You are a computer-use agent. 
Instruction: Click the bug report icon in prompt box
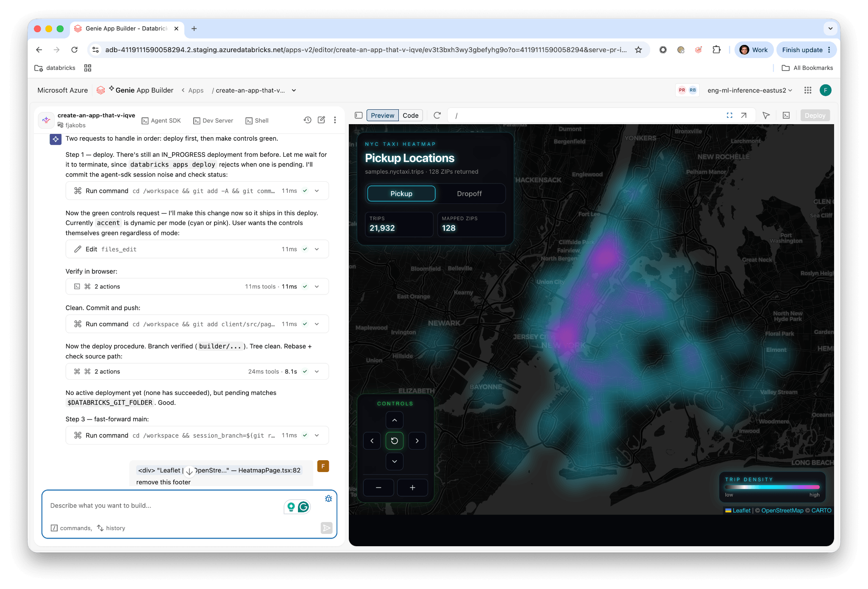point(328,499)
